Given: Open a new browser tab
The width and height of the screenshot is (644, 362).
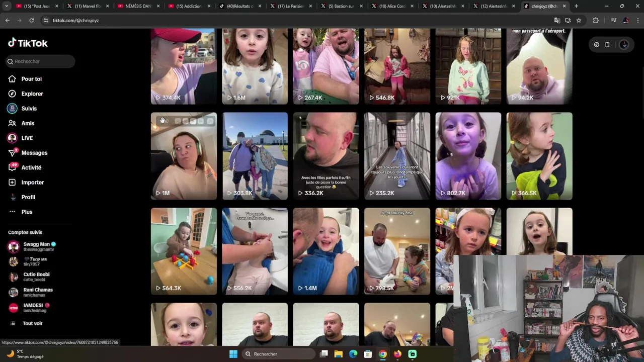Looking at the screenshot, I should coord(576,6).
